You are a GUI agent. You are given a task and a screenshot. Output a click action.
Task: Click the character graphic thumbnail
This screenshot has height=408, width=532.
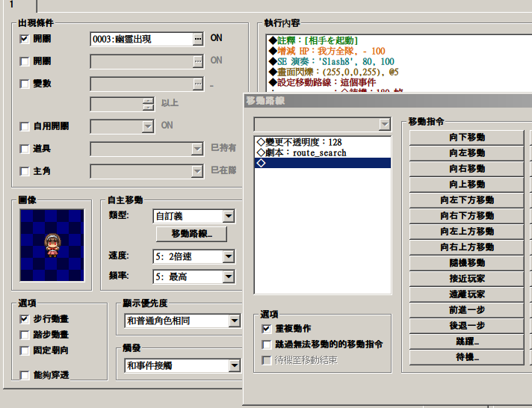point(52,245)
